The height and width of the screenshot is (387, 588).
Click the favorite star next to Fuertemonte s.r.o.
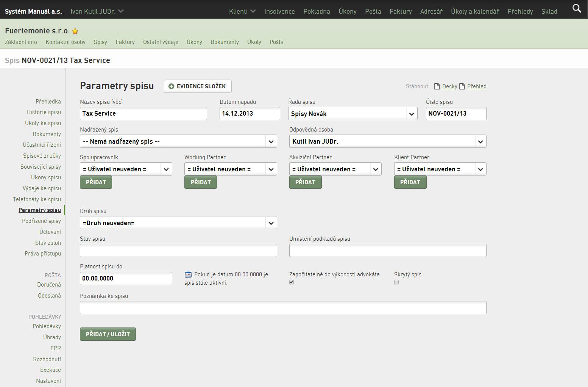75,31
